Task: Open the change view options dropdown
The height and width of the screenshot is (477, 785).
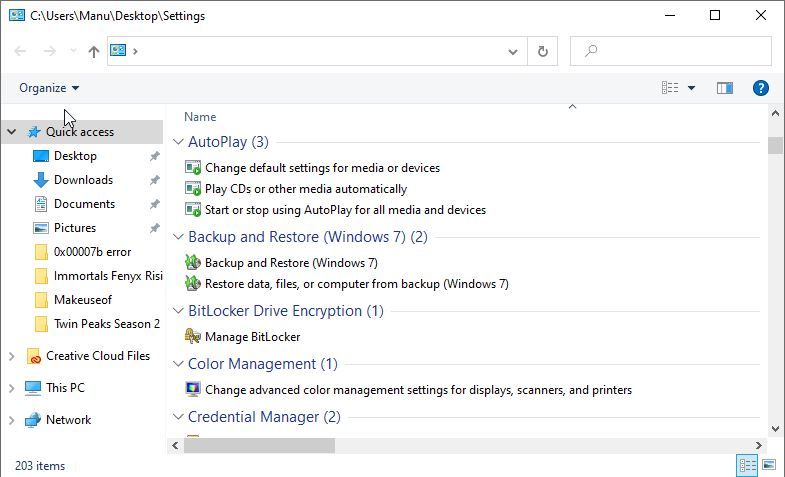Action: pos(691,88)
